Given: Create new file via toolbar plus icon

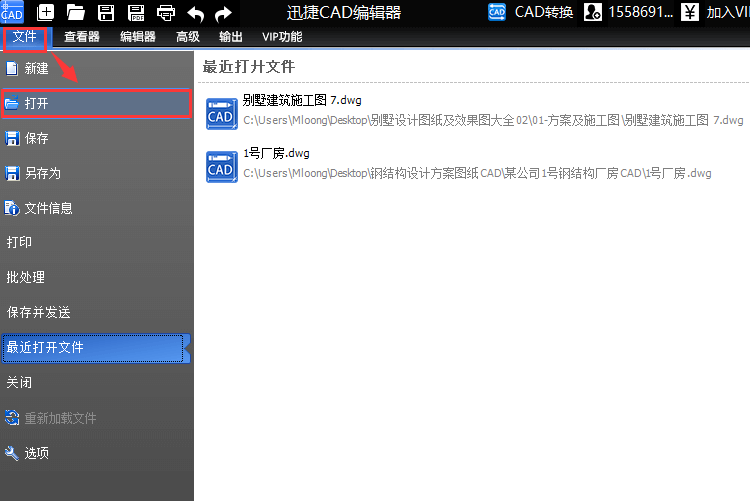Looking at the screenshot, I should click(45, 12).
